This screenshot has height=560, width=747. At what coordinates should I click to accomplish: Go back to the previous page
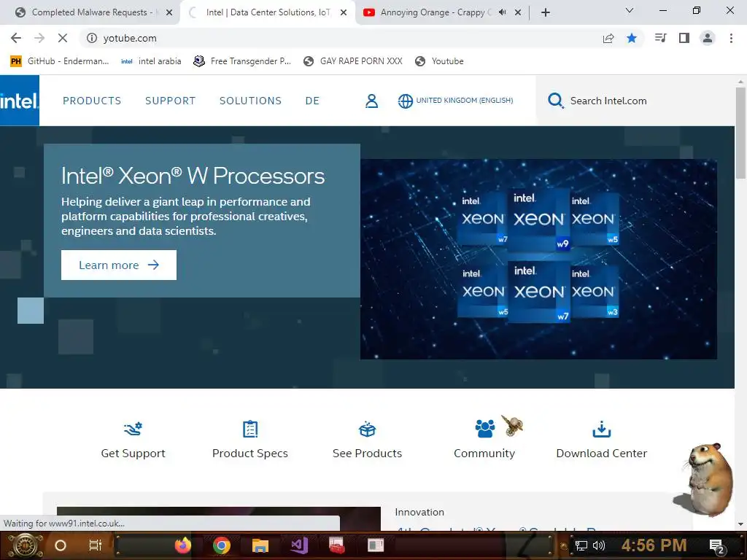point(16,38)
